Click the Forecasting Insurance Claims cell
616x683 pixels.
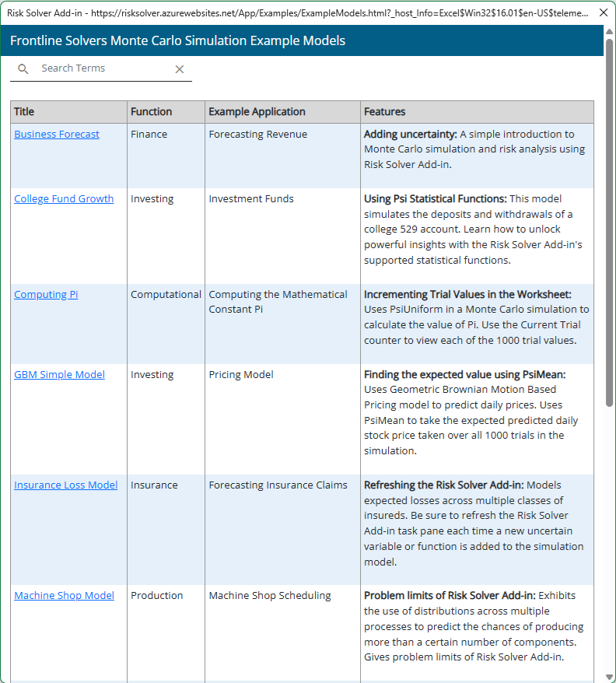tap(278, 485)
